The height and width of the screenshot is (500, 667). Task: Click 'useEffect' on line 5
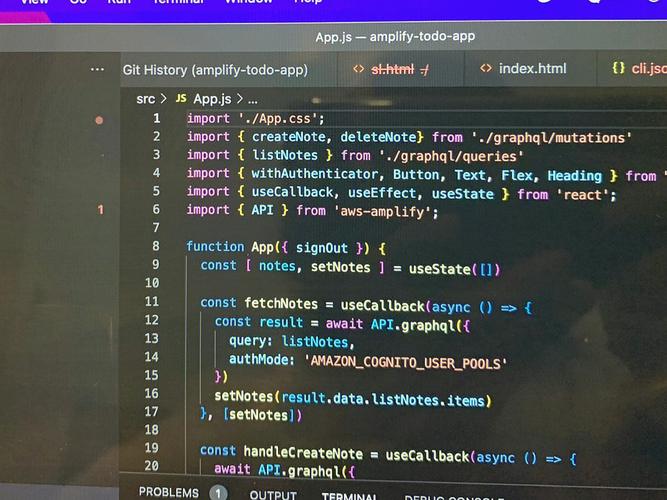click(x=382, y=193)
